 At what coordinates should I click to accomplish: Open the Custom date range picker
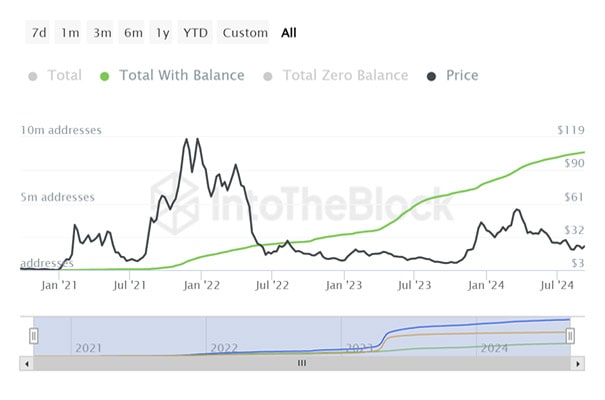coord(245,33)
